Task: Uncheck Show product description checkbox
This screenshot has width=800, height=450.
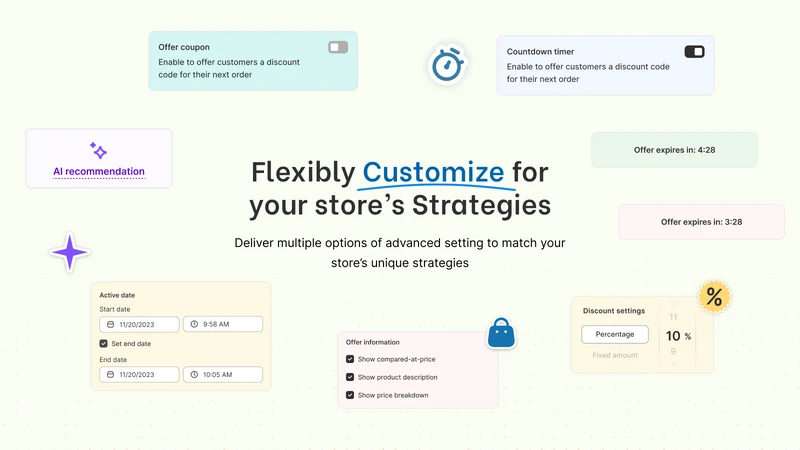Action: [x=350, y=377]
